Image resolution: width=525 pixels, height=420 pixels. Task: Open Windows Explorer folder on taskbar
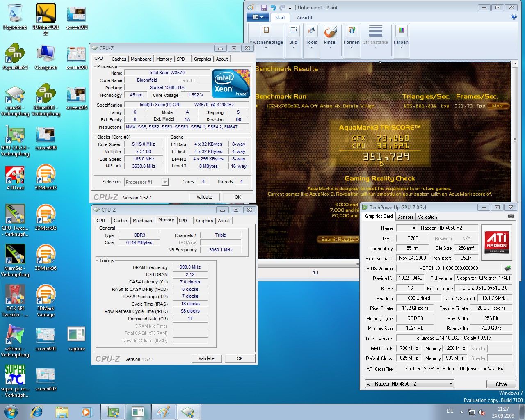coord(62,411)
